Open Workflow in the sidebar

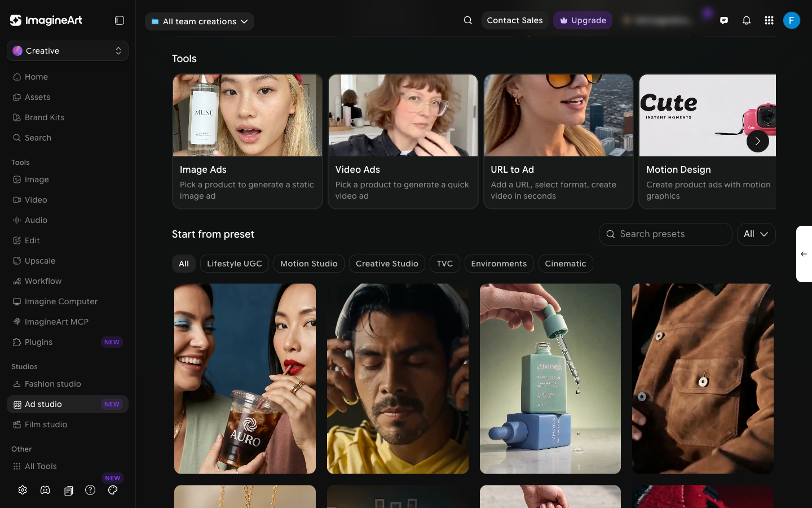(68, 281)
